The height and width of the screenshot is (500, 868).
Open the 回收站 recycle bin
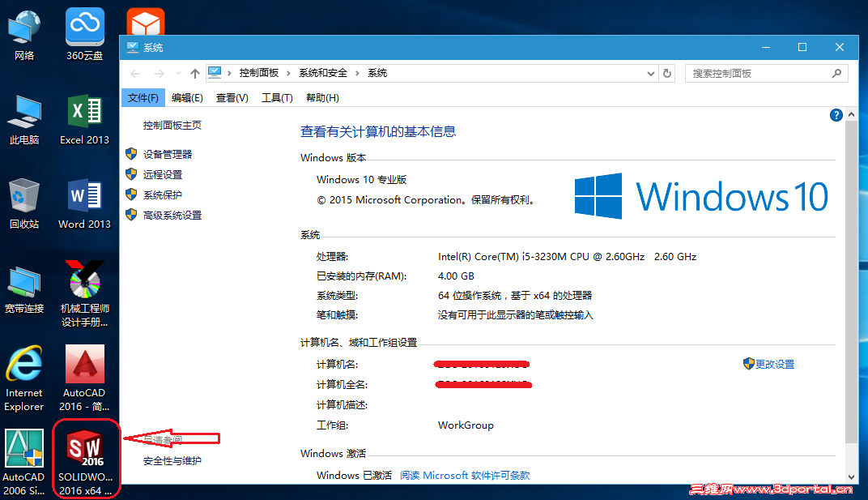coord(24,204)
